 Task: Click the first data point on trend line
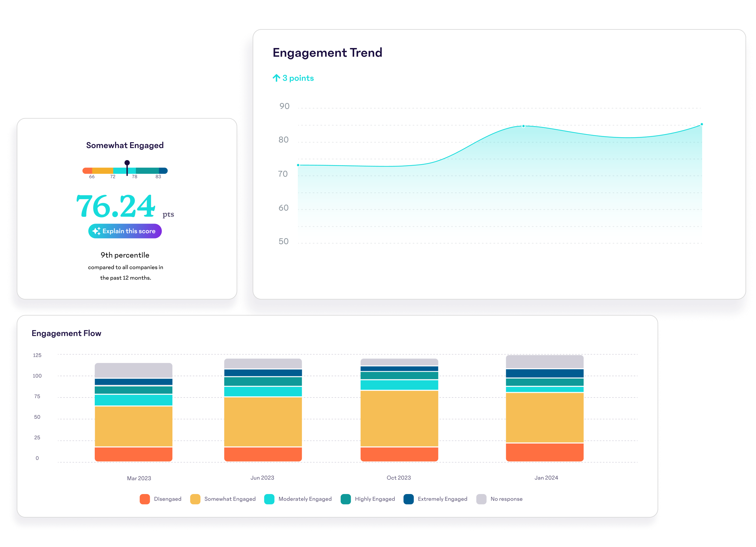(298, 165)
